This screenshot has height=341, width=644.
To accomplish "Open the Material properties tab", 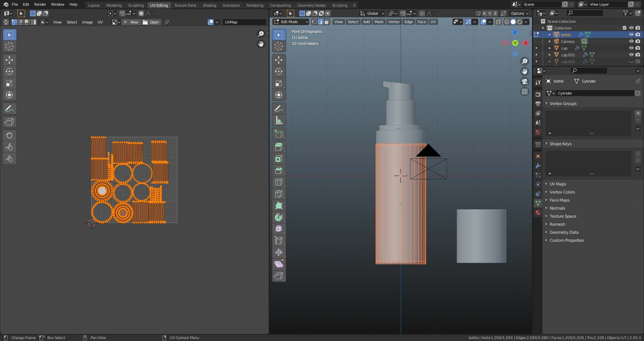I will (538, 213).
